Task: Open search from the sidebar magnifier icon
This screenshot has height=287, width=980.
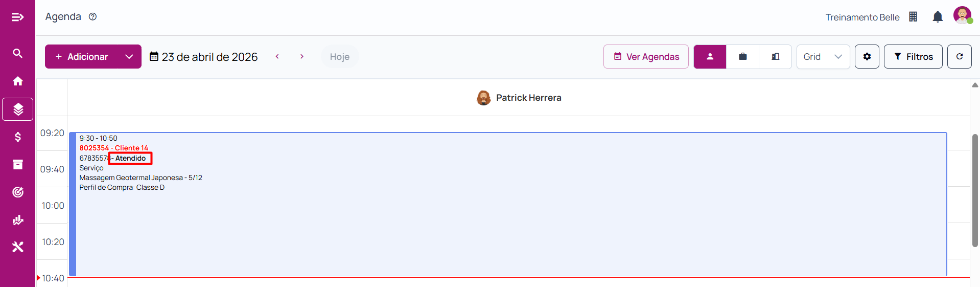Action: [17, 53]
